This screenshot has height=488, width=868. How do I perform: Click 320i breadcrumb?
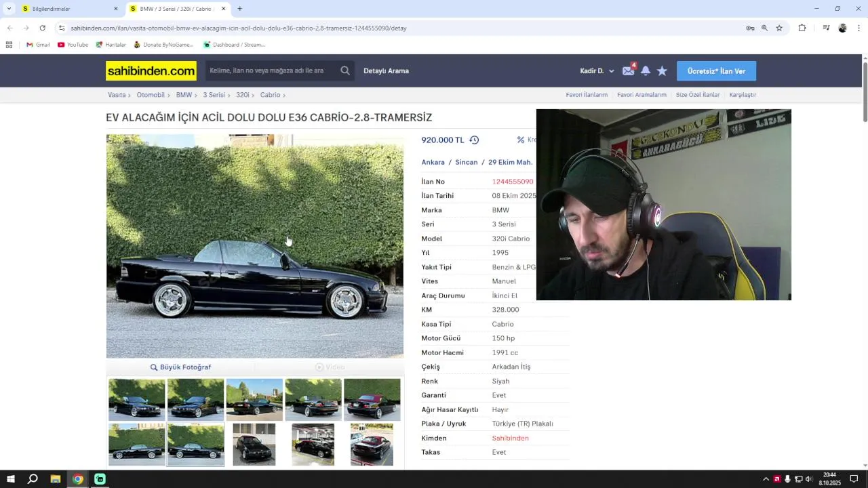tap(242, 95)
